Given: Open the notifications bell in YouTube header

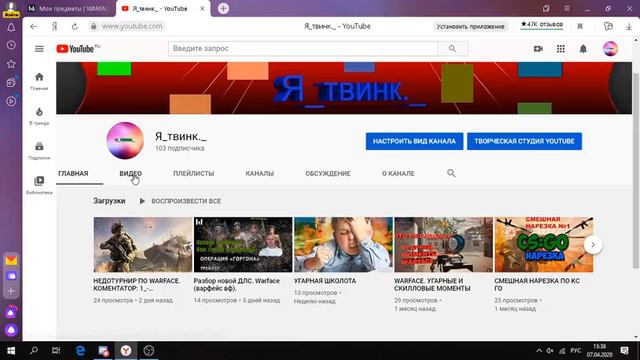Looking at the screenshot, I should point(583,49).
